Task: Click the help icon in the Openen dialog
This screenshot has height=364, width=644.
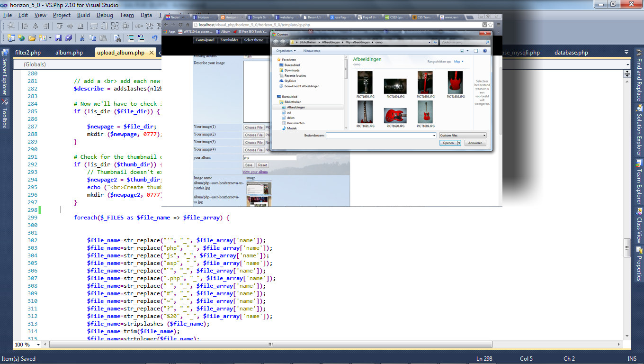Action: [485, 51]
